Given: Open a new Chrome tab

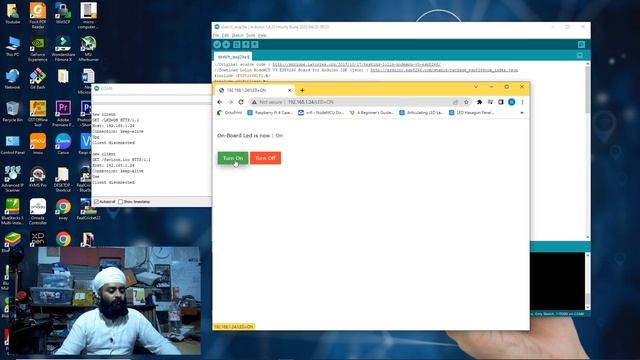Looking at the screenshot, I should coord(302,90).
